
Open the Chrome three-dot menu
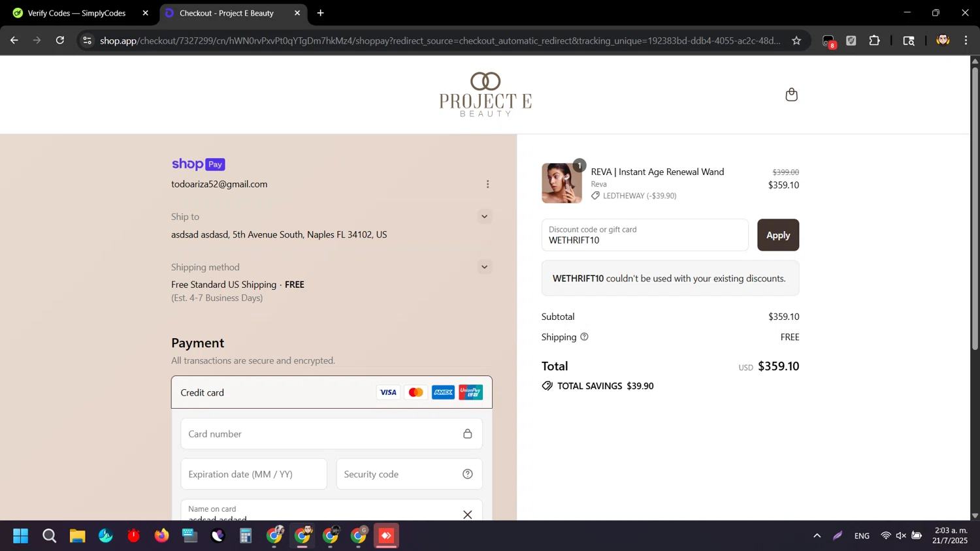tap(966, 40)
